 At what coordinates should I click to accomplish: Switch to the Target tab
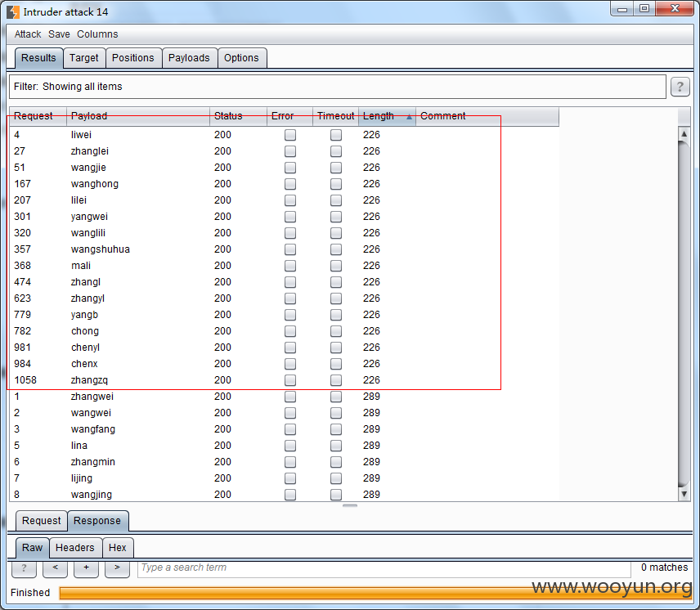(84, 58)
